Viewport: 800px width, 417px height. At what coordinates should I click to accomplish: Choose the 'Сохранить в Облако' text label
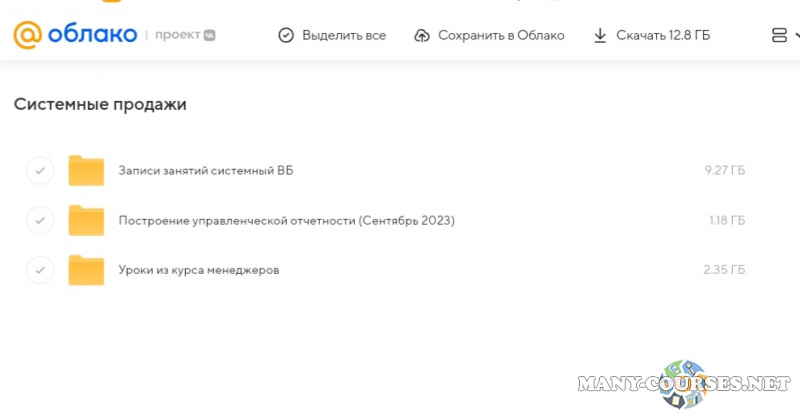point(501,36)
